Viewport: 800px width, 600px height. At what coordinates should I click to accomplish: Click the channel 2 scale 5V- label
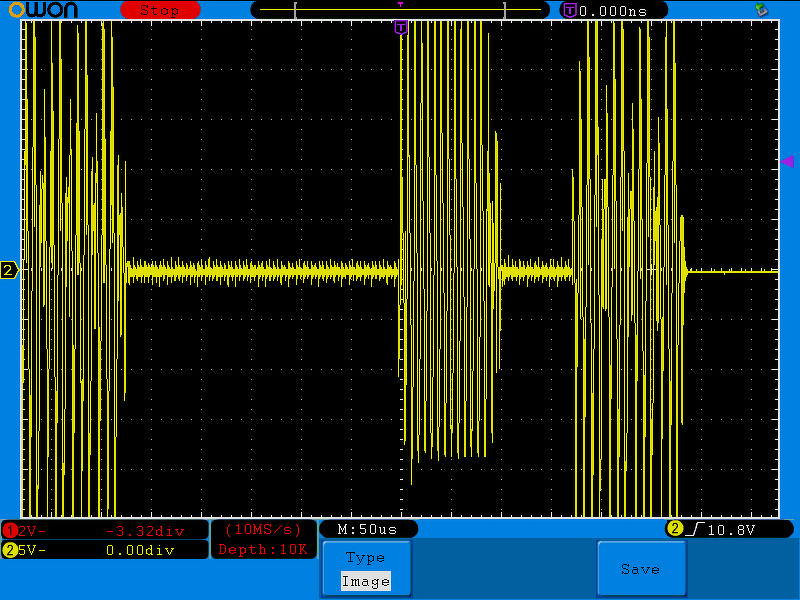click(x=32, y=550)
